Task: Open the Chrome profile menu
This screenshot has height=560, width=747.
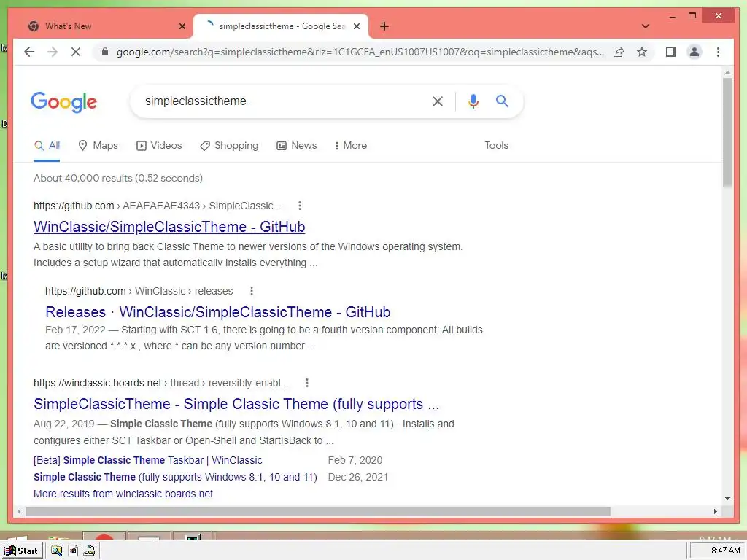Action: tap(694, 52)
